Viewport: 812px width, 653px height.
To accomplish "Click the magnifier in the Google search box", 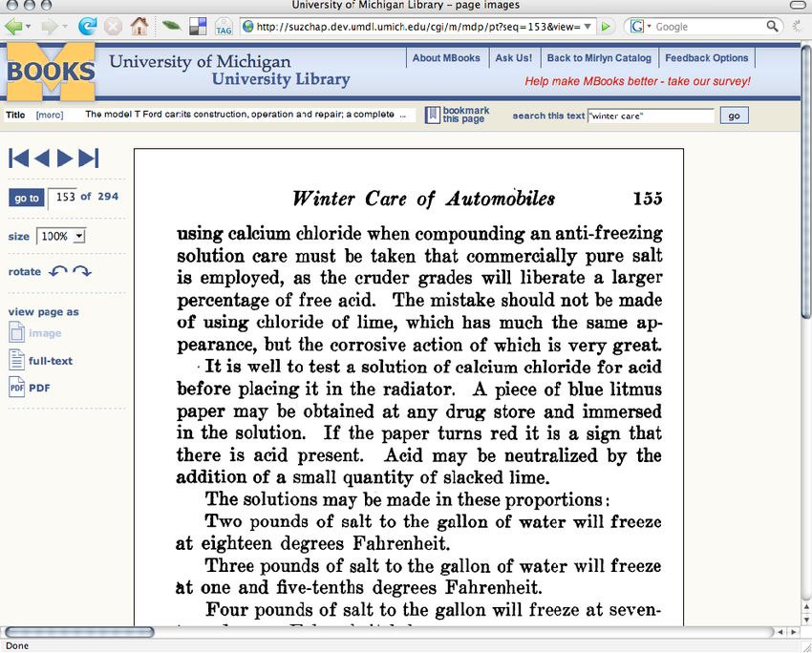I will [x=772, y=26].
